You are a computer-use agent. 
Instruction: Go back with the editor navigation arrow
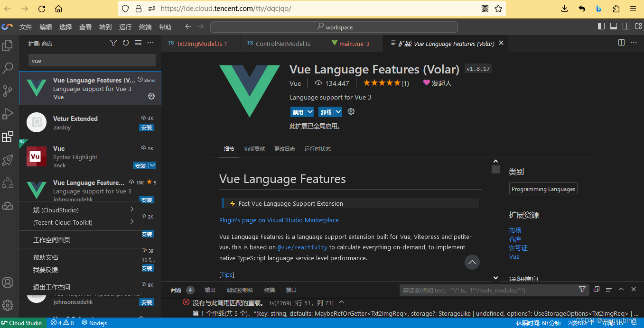[x=188, y=27]
